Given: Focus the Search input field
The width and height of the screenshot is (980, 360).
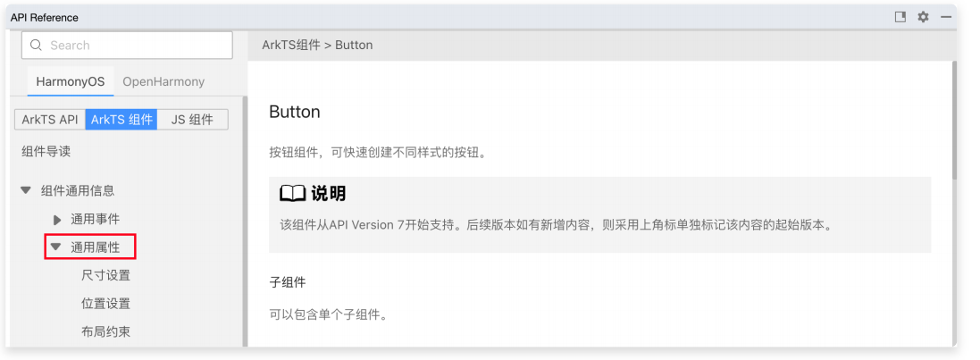Looking at the screenshot, I should pyautogui.click(x=134, y=46).
